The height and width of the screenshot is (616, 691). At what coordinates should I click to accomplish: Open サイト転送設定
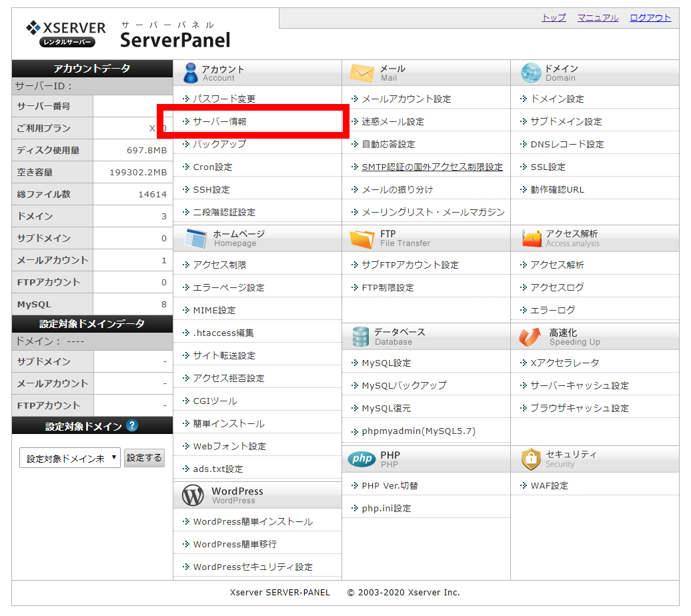[224, 355]
